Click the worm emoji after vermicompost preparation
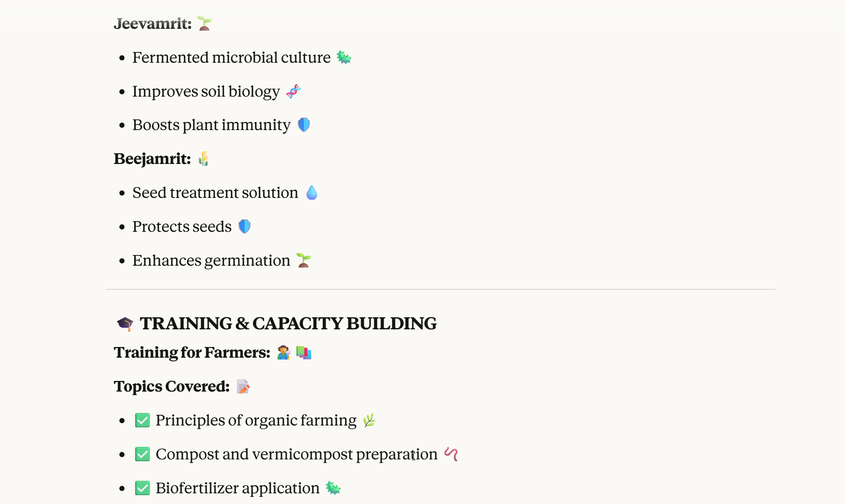 click(451, 454)
